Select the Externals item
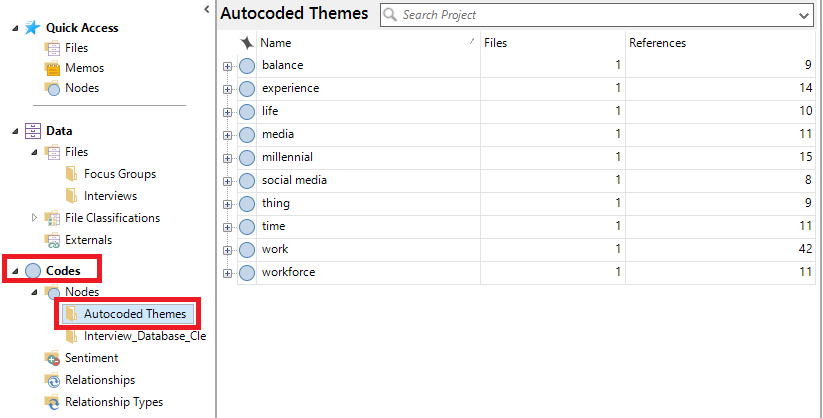The width and height of the screenshot is (823, 418). coord(88,240)
